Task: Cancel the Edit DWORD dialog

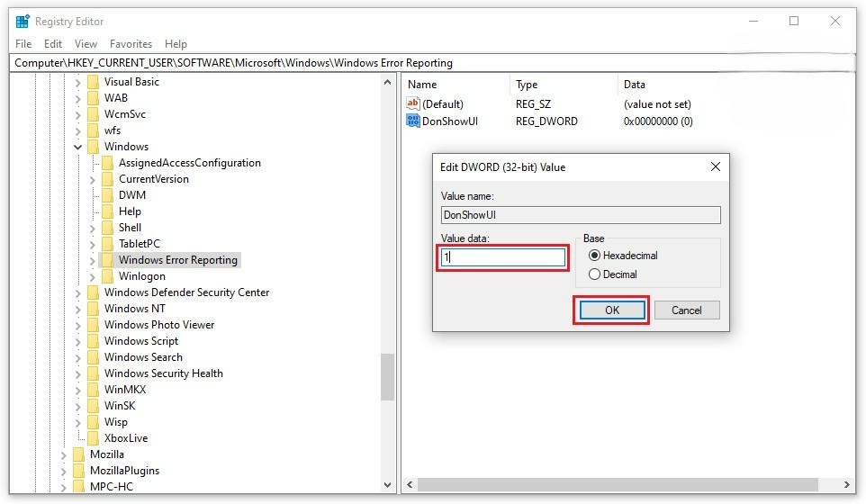Action: [x=686, y=310]
